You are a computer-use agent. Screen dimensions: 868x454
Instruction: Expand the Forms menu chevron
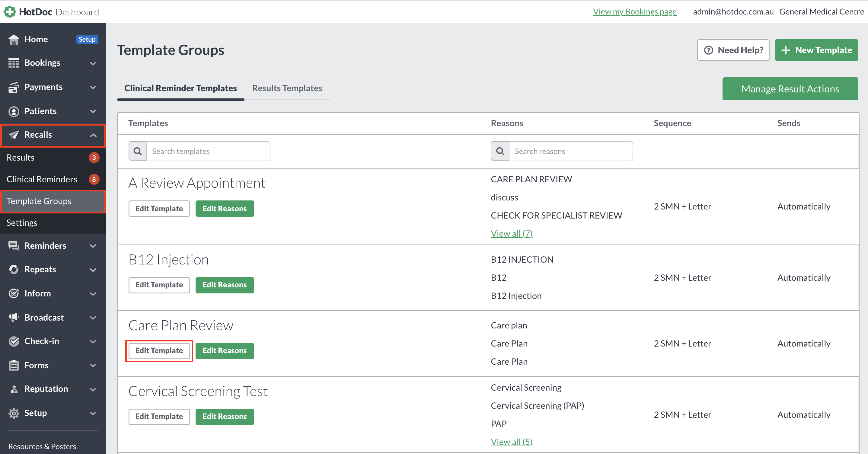[93, 366]
